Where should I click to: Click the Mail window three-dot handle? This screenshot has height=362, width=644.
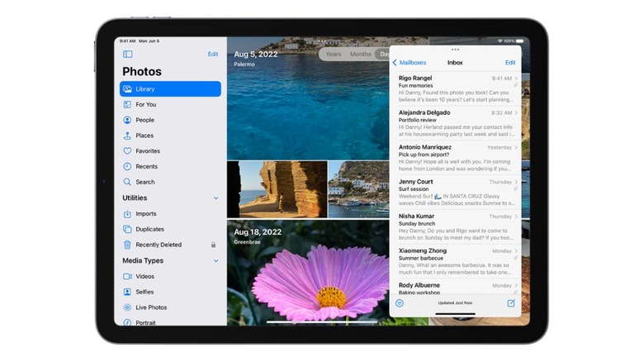click(455, 50)
